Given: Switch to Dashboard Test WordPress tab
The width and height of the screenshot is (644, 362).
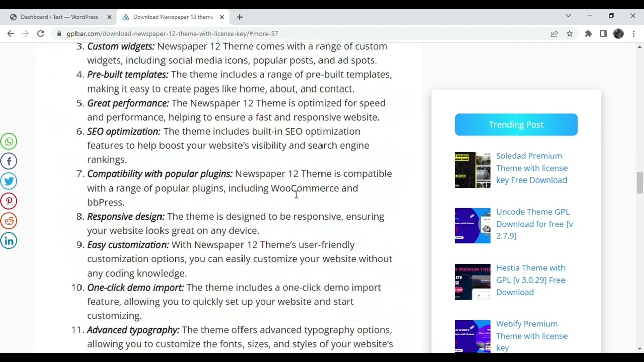Looking at the screenshot, I should pyautogui.click(x=59, y=17).
